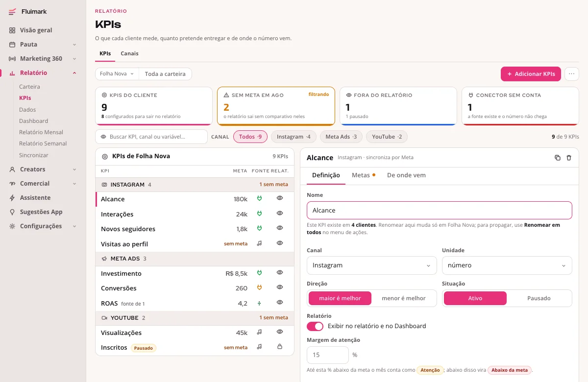Toggle report visibility eye for Visualizações

pyautogui.click(x=280, y=332)
